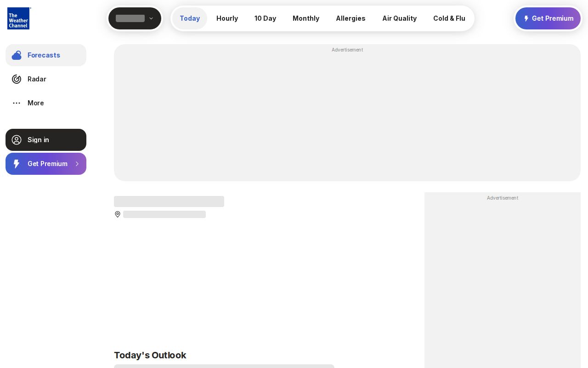Go to the Monthly tab
588x368 pixels.
tap(306, 18)
